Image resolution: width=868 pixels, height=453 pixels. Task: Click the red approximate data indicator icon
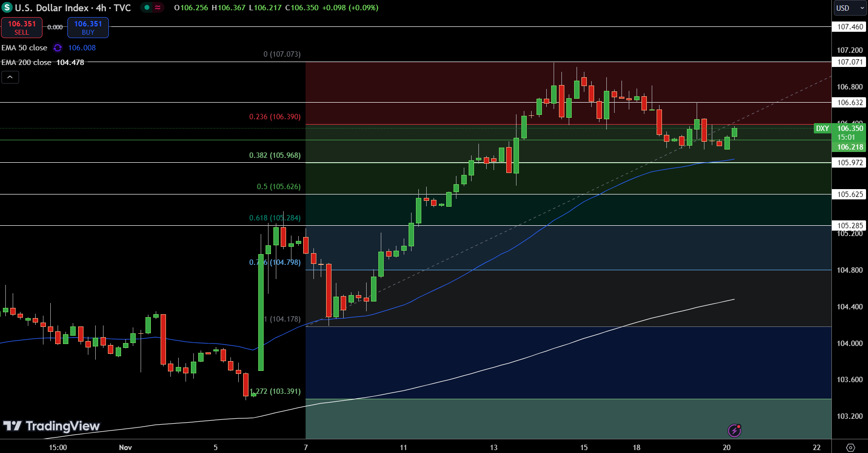158,7
